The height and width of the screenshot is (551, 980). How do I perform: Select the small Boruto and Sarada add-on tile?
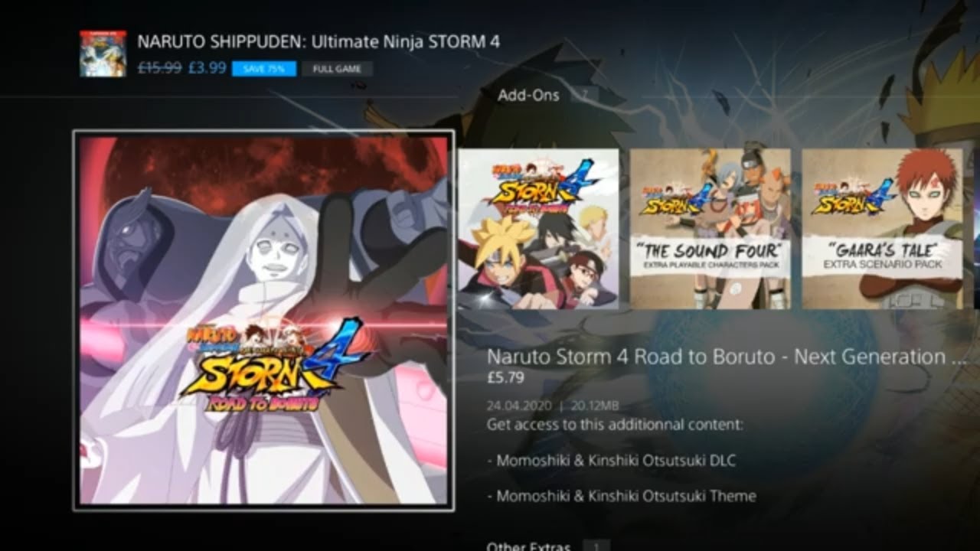[538, 229]
